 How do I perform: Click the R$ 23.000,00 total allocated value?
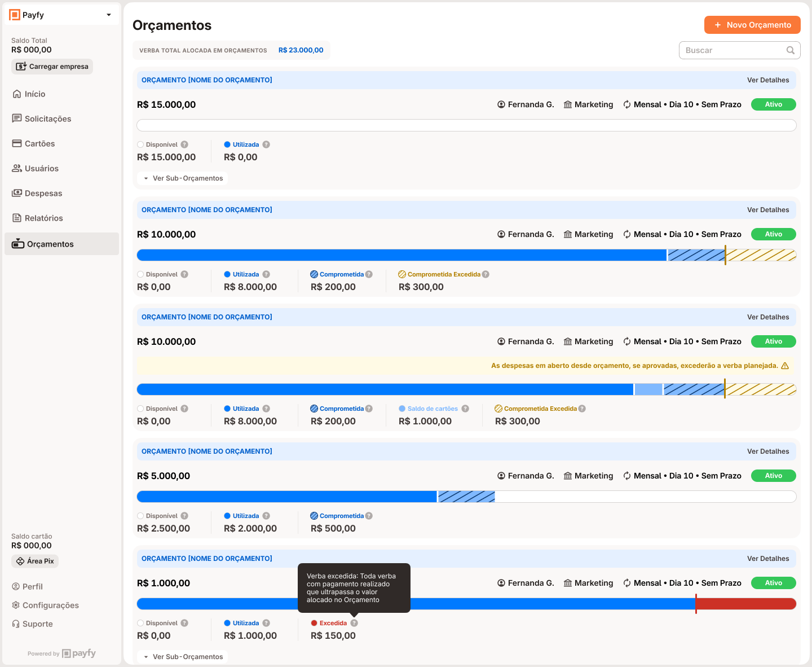point(301,50)
